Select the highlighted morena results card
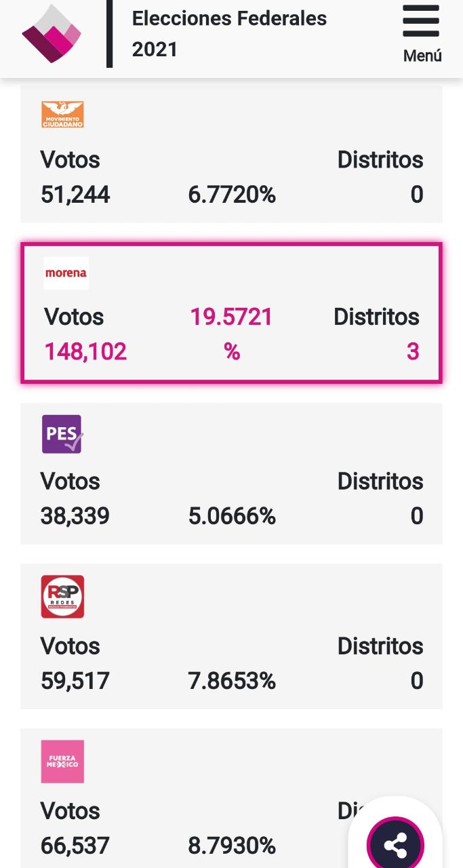The height and width of the screenshot is (868, 463). click(x=232, y=313)
